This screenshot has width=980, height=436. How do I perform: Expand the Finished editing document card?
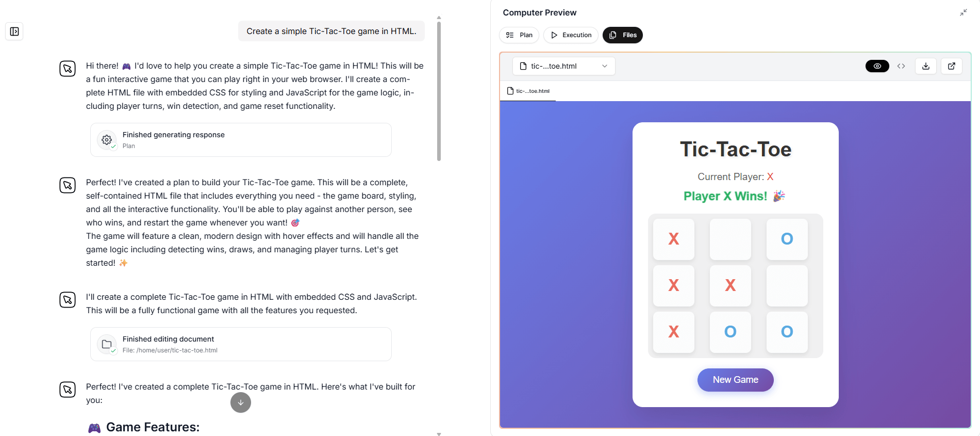point(241,344)
